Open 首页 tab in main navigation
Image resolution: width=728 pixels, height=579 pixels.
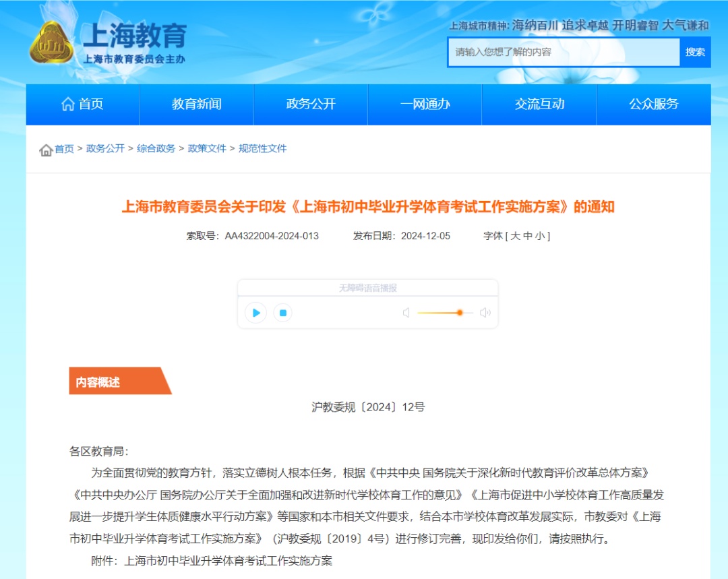pos(82,104)
